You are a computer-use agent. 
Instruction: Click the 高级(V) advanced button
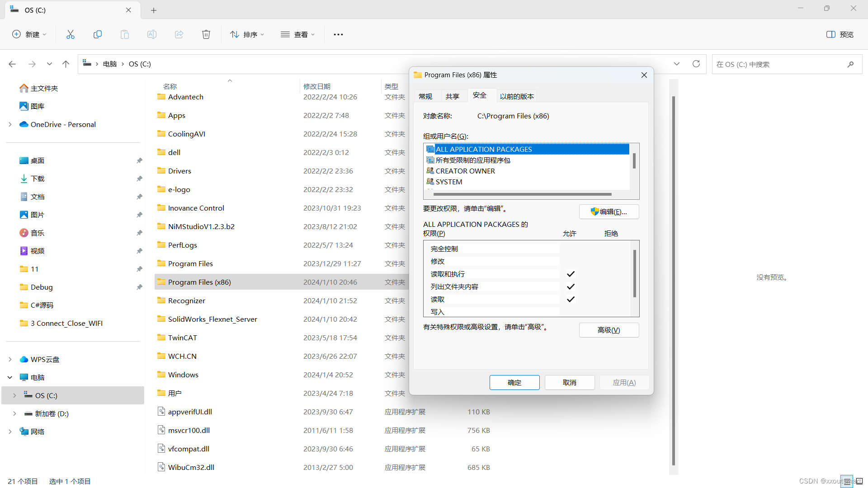609,330
